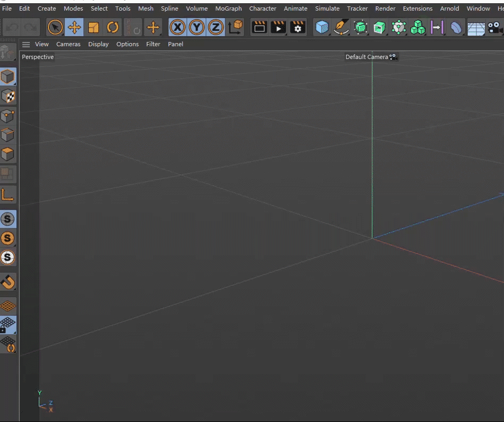Image resolution: width=504 pixels, height=422 pixels.
Task: Click the Live Selection arrow tool
Action: click(x=55, y=27)
